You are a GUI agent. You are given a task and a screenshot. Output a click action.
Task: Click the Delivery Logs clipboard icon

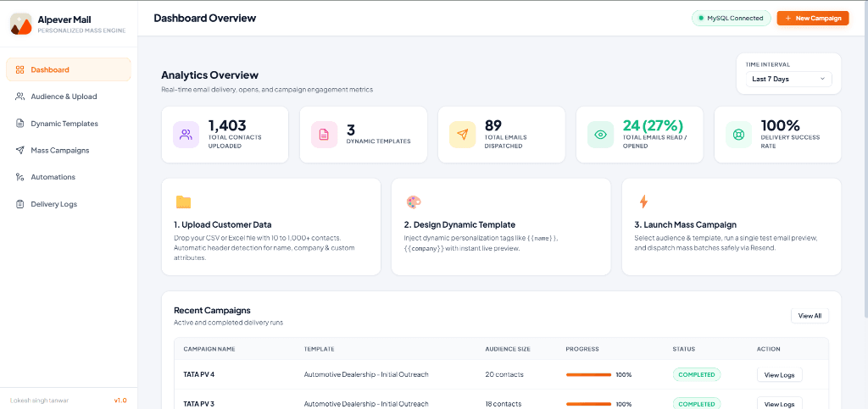pos(20,204)
